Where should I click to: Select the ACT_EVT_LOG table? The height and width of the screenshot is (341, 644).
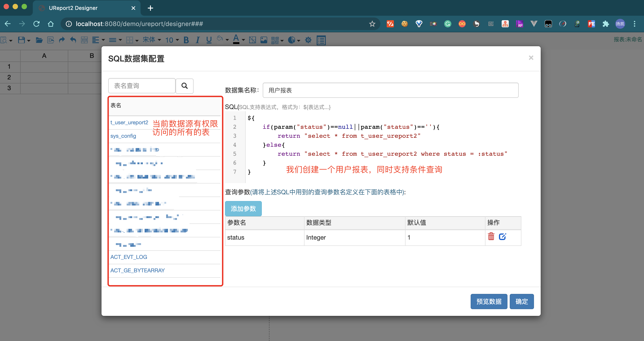click(129, 257)
